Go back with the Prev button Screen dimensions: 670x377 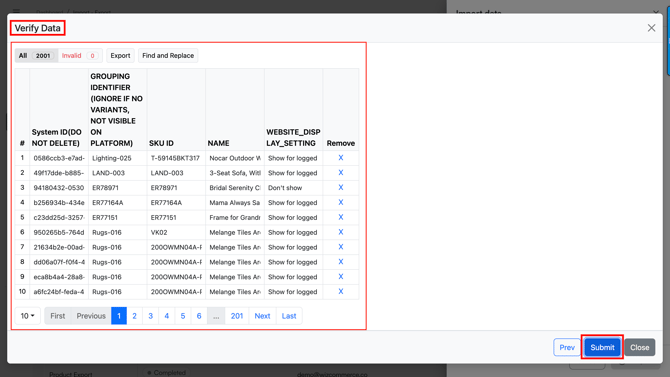tap(567, 348)
